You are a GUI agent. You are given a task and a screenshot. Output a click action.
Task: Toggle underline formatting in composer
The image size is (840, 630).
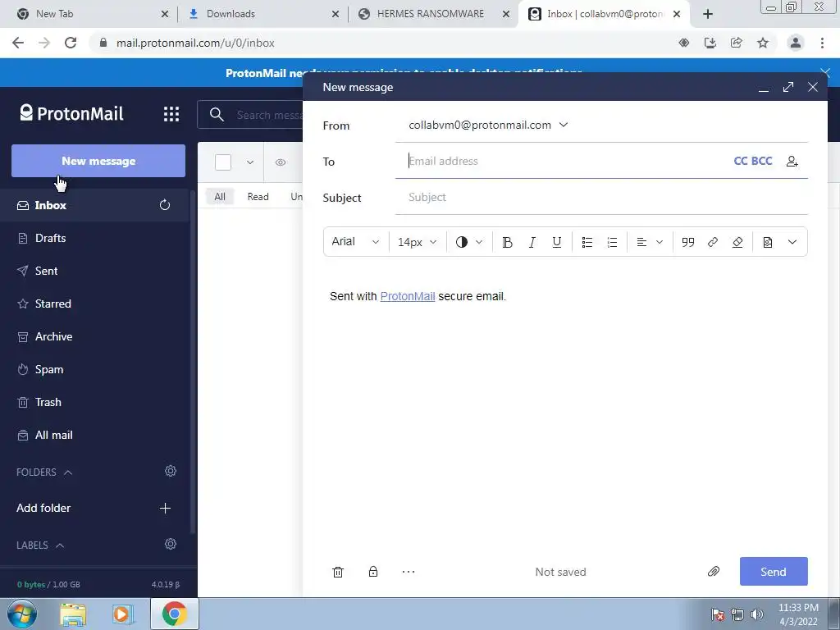[557, 242]
